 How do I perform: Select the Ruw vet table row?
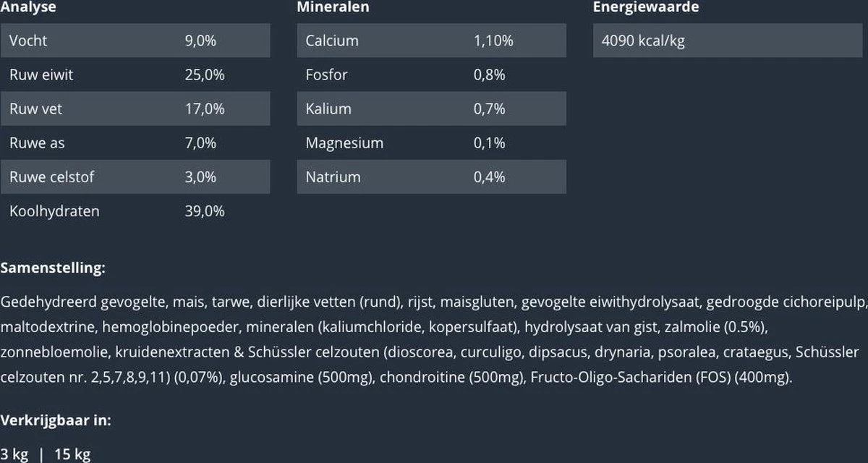(135, 109)
